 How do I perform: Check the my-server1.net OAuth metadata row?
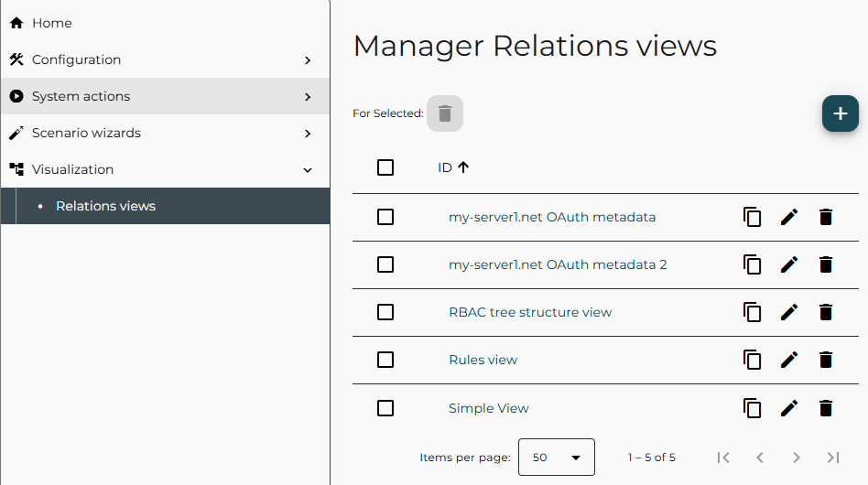(x=385, y=217)
